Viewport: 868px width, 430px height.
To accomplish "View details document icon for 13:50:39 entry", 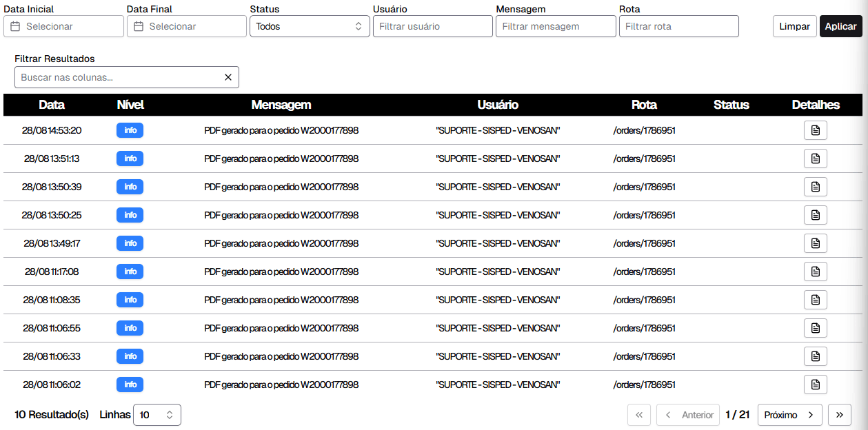I will click(815, 187).
